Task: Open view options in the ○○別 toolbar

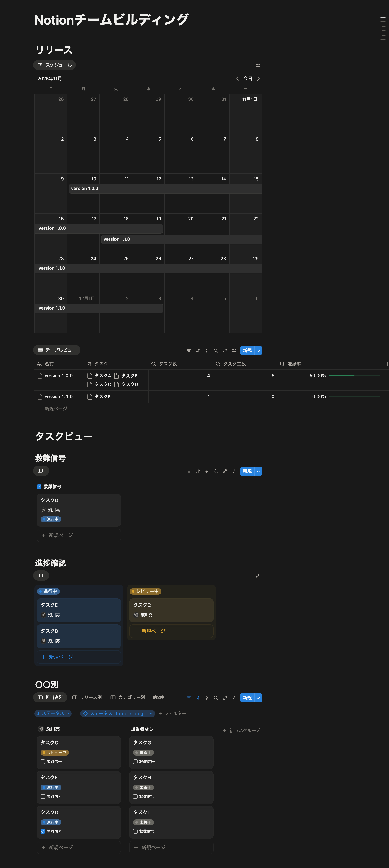Action: (234, 698)
